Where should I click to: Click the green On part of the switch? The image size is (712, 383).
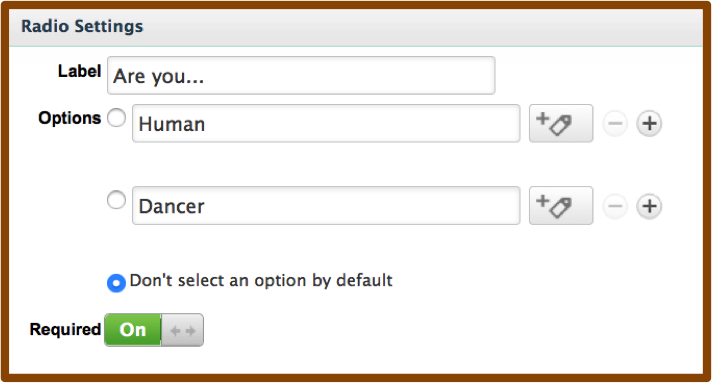pyautogui.click(x=133, y=330)
